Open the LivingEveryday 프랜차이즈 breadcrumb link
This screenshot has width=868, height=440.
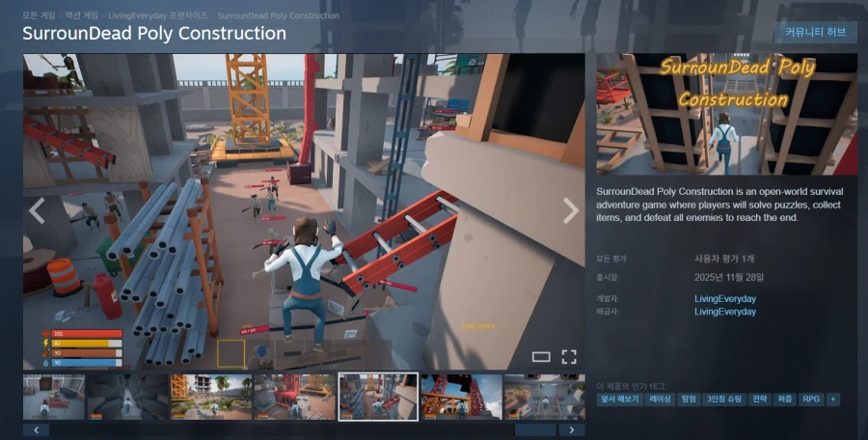point(158,15)
